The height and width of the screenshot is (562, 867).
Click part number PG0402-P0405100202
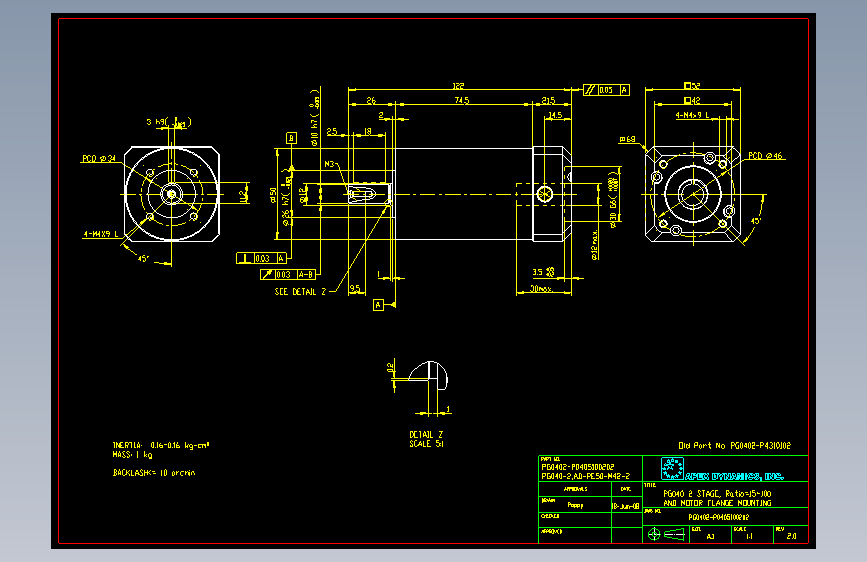(577, 467)
